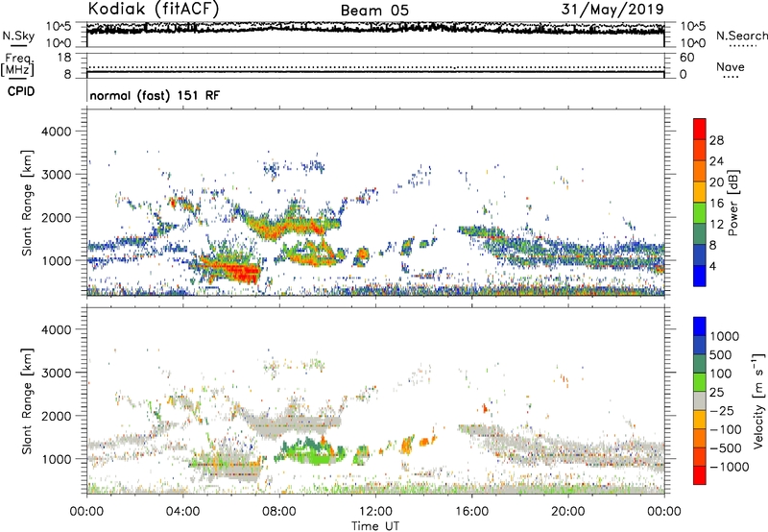
Task: Click the '04:00' time axis label
Action: coord(182,512)
